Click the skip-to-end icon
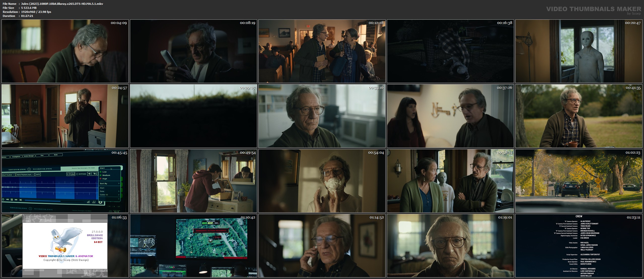The height and width of the screenshot is (279, 644). click(x=21, y=200)
